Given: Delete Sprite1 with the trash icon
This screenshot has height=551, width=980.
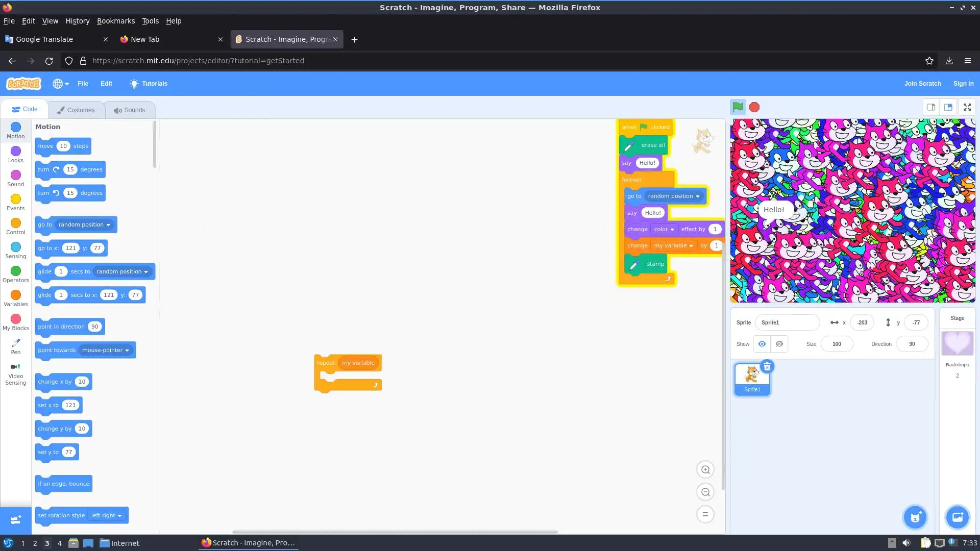Looking at the screenshot, I should (x=767, y=367).
